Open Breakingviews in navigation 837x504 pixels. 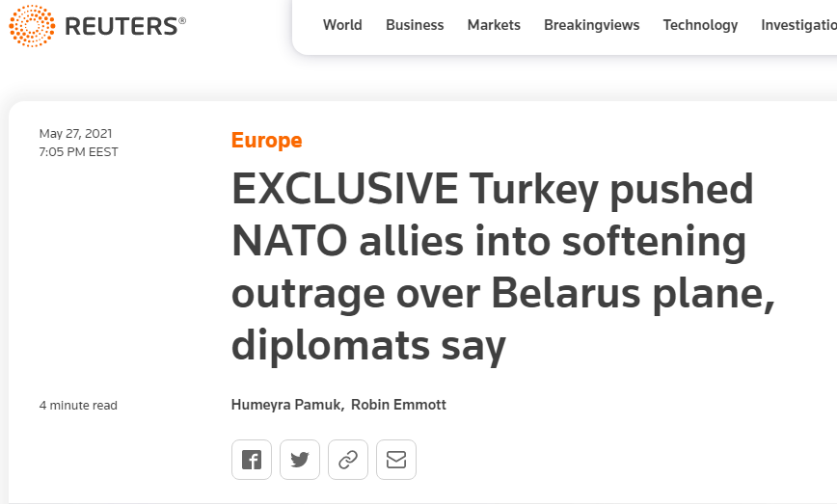[591, 25]
